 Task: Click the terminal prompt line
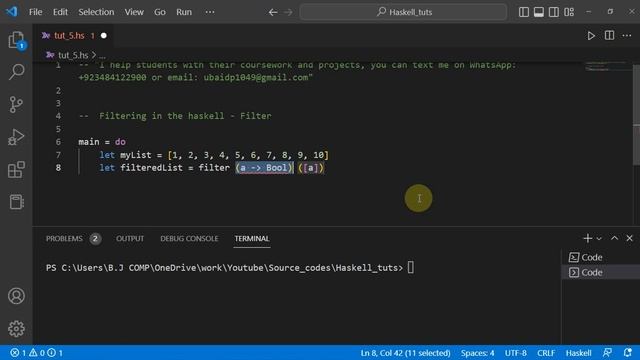click(230, 268)
